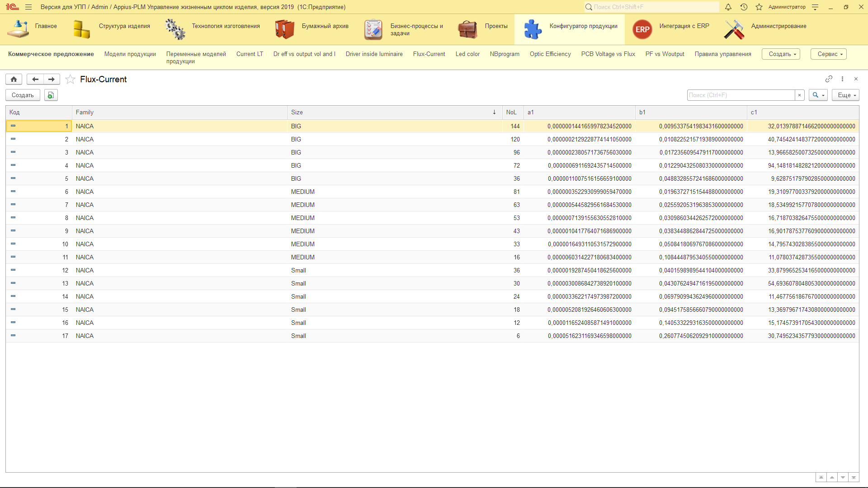Open the ERP integration section icon
868x488 pixels.
point(642,29)
